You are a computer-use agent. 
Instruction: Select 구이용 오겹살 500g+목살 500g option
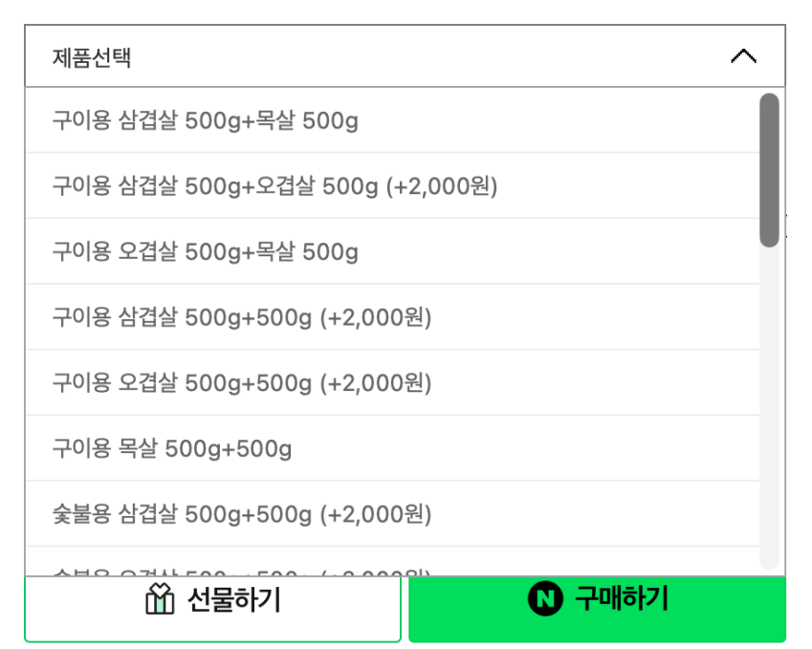[206, 252]
